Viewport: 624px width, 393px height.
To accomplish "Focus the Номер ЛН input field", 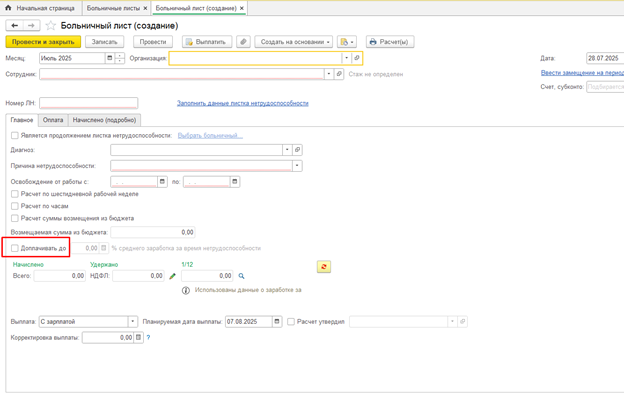I will [89, 103].
